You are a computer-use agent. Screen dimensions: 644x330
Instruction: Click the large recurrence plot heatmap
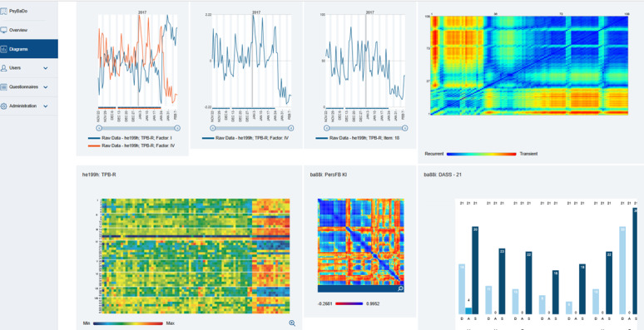tap(529, 66)
